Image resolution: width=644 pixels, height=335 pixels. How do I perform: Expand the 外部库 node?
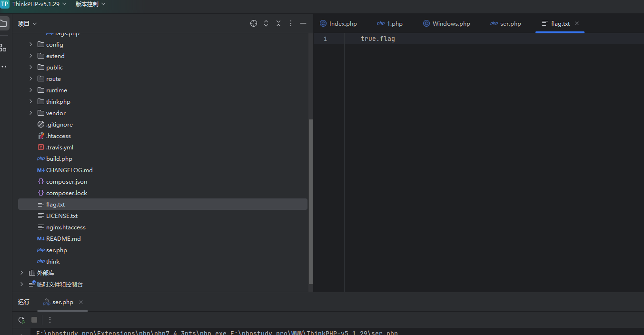[x=21, y=273]
